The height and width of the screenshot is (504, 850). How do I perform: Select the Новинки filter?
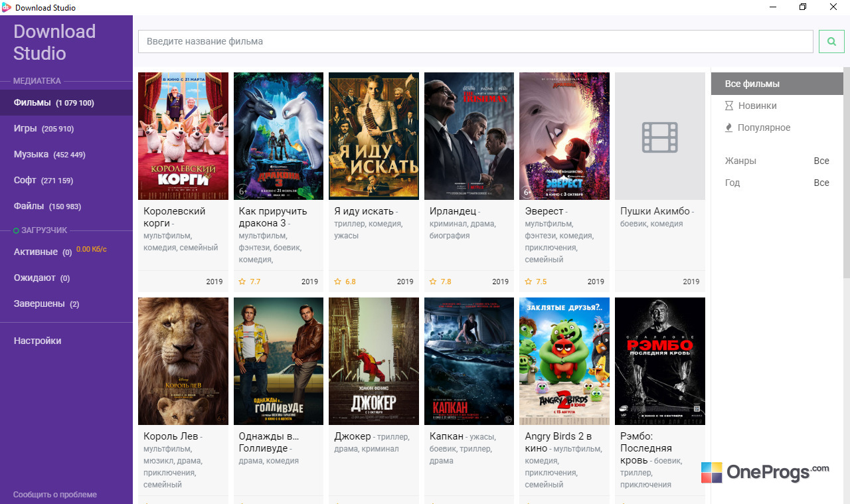tap(777, 106)
